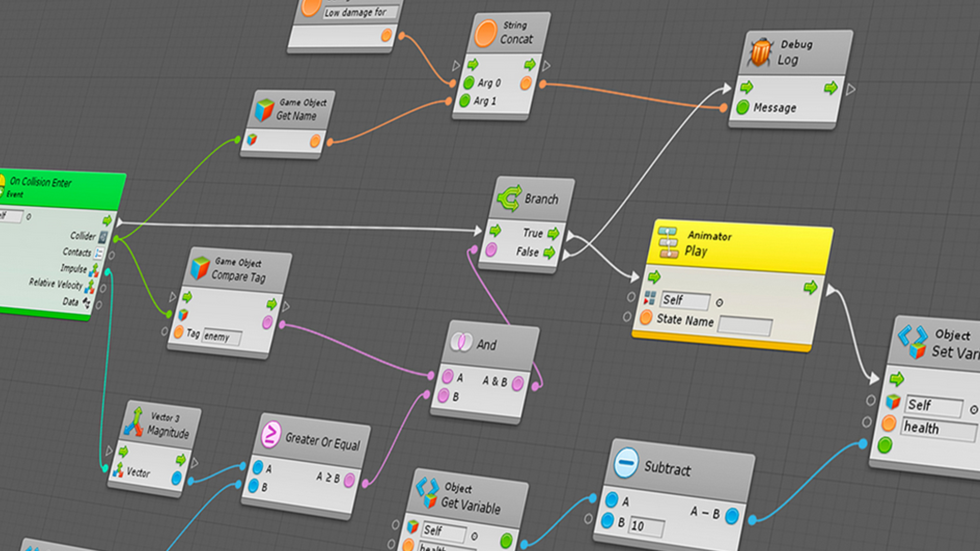Click the Tag field containing enemy
980x551 pixels.
(x=222, y=337)
